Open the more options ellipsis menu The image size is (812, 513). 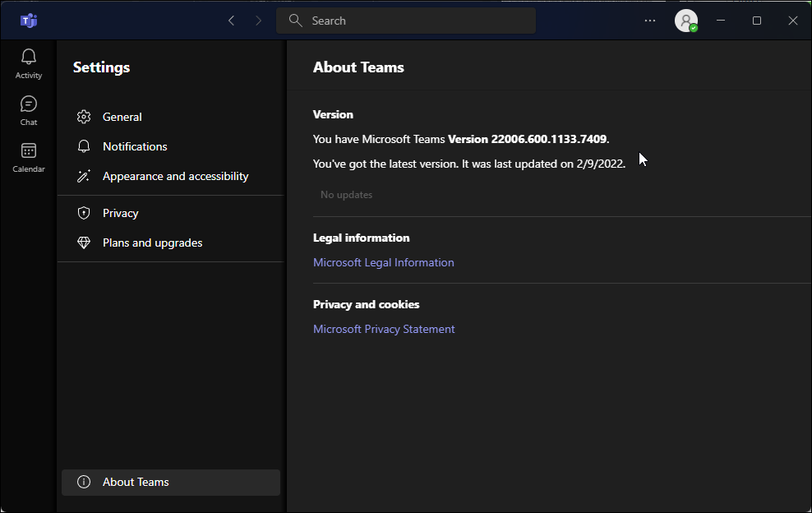tap(650, 21)
